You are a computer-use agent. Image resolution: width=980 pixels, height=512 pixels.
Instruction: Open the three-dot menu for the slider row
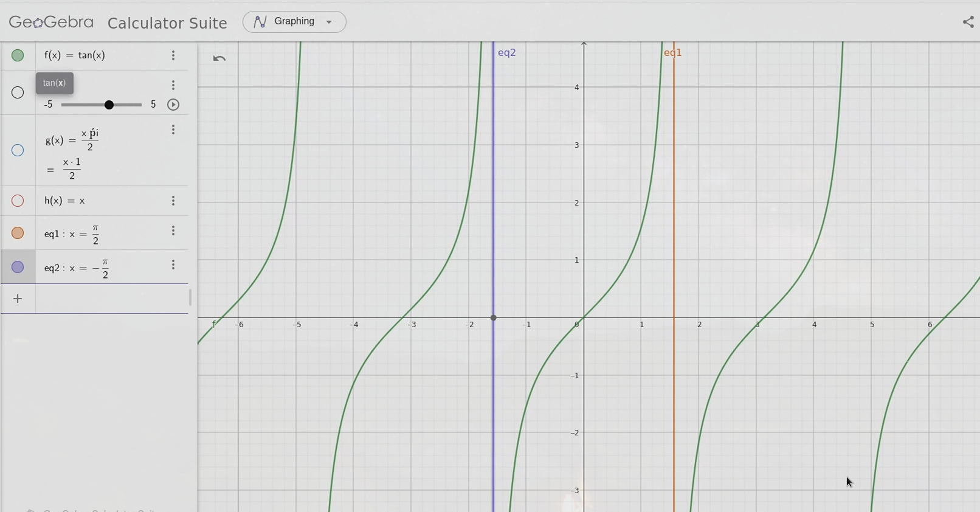pyautogui.click(x=173, y=85)
